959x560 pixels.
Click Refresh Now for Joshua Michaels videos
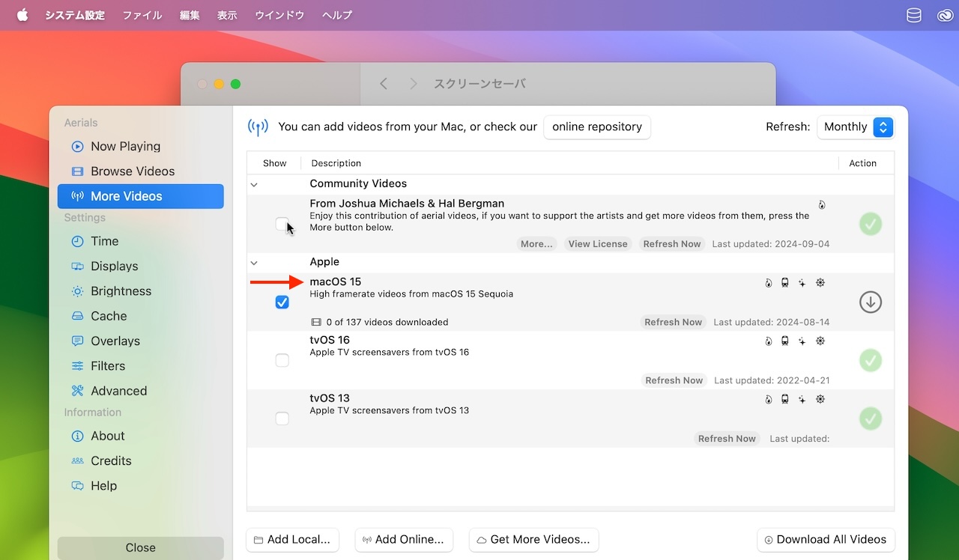[672, 244]
